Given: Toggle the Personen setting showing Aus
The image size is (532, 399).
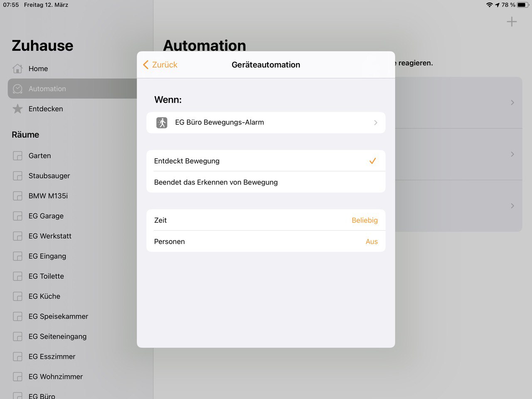Looking at the screenshot, I should coord(371,241).
